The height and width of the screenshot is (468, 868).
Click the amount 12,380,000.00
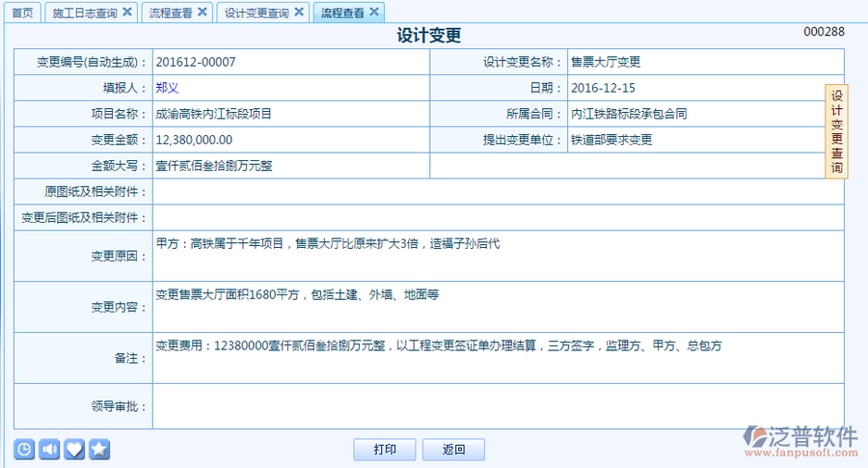(x=194, y=140)
